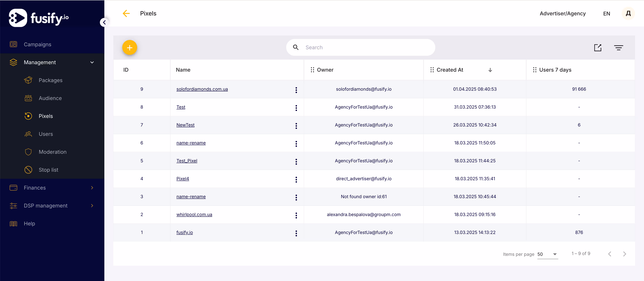Open the Items per page dropdown

547,254
